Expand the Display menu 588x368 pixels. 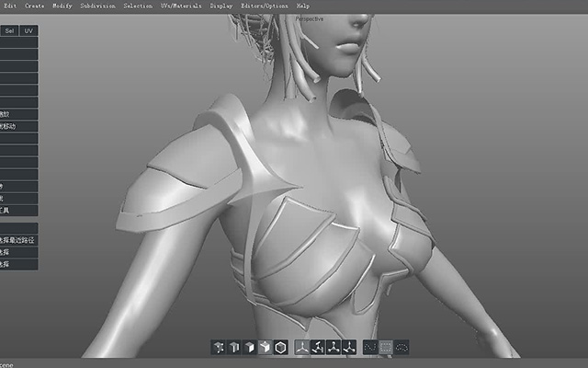tap(220, 6)
